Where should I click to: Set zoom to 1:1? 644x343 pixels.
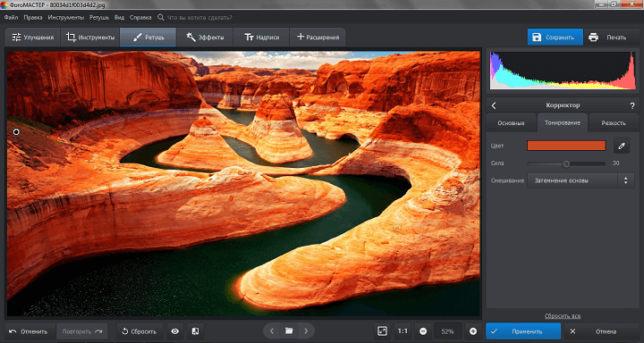tap(402, 331)
